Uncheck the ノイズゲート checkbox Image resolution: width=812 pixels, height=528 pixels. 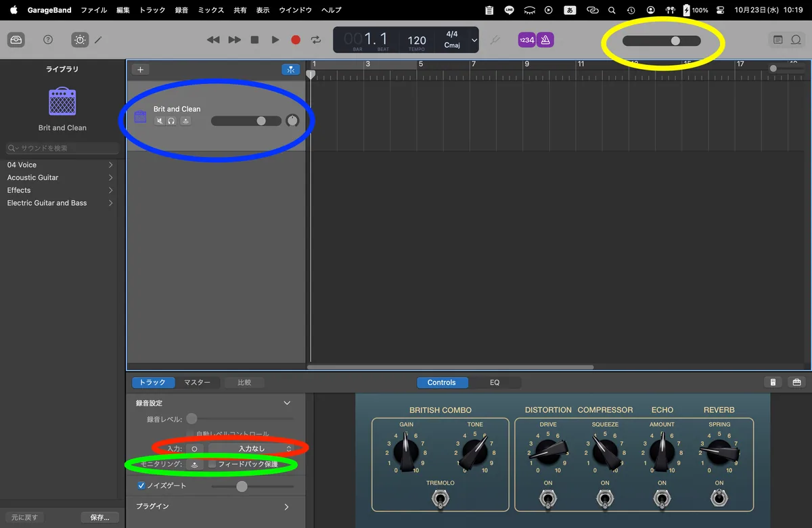point(141,485)
